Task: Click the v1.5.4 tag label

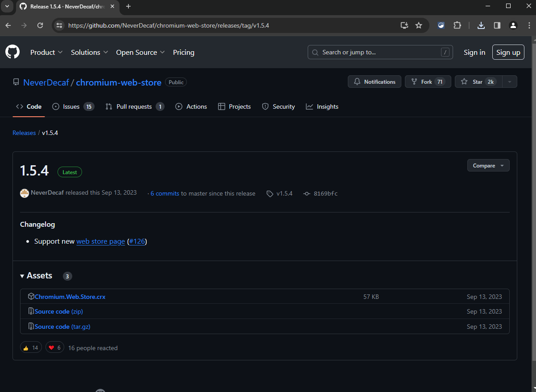Action: pyautogui.click(x=284, y=194)
